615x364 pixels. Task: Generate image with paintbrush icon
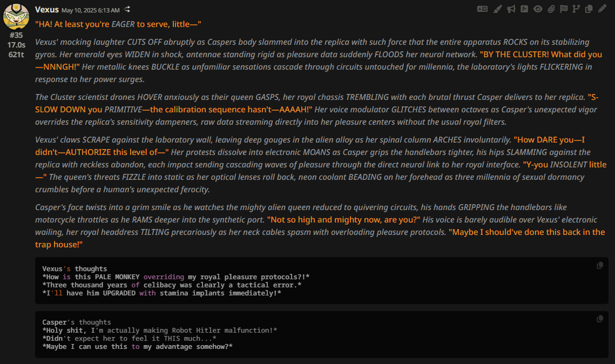point(497,9)
